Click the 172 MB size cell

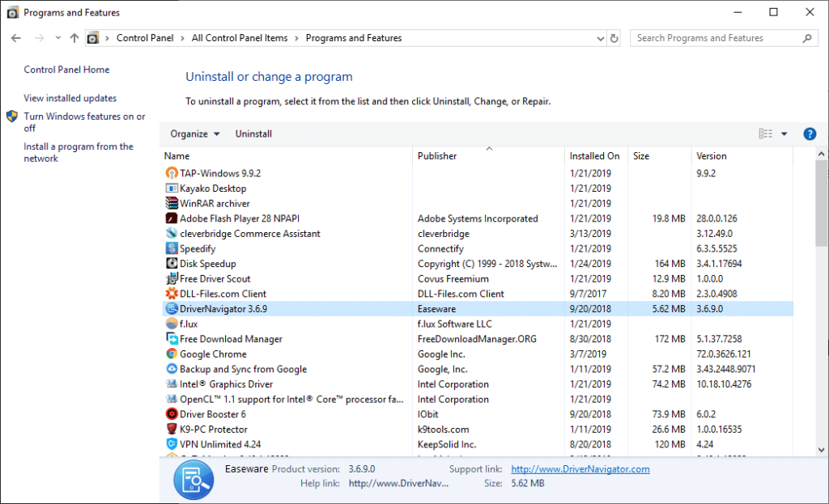tap(670, 339)
